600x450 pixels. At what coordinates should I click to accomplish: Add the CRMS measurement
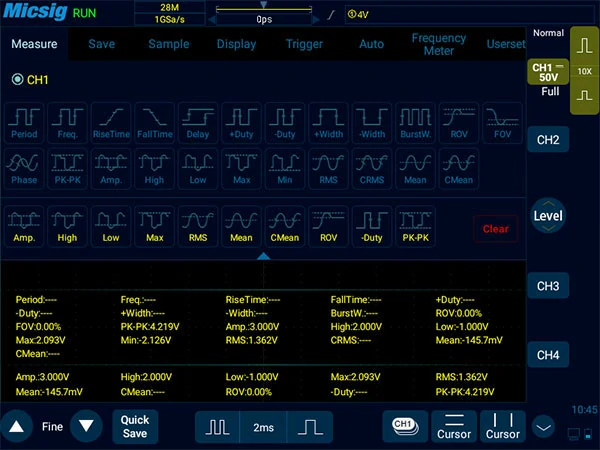pyautogui.click(x=372, y=169)
